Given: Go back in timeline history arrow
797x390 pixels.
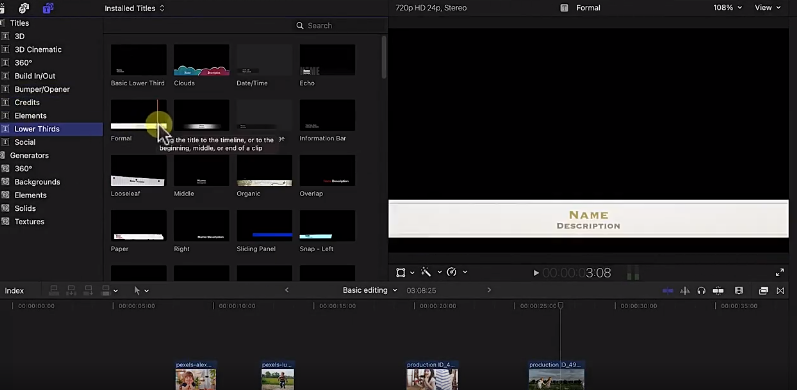Looking at the screenshot, I should [287, 290].
